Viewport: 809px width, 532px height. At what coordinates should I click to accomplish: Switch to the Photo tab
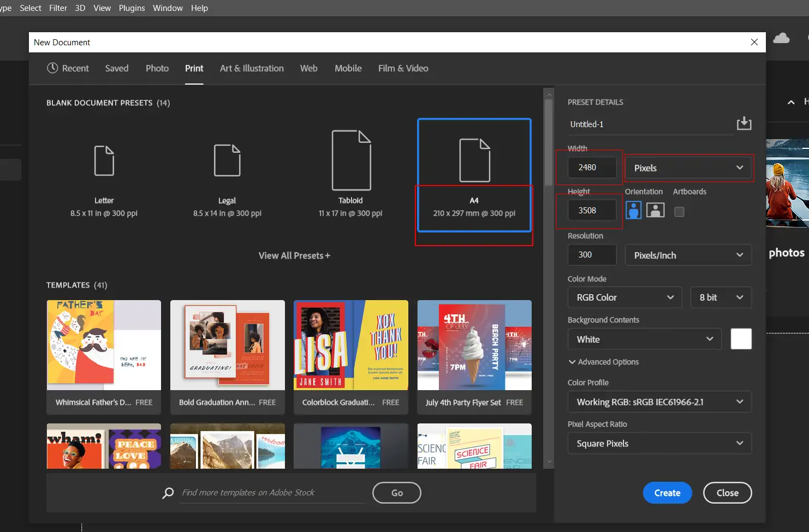tap(157, 68)
